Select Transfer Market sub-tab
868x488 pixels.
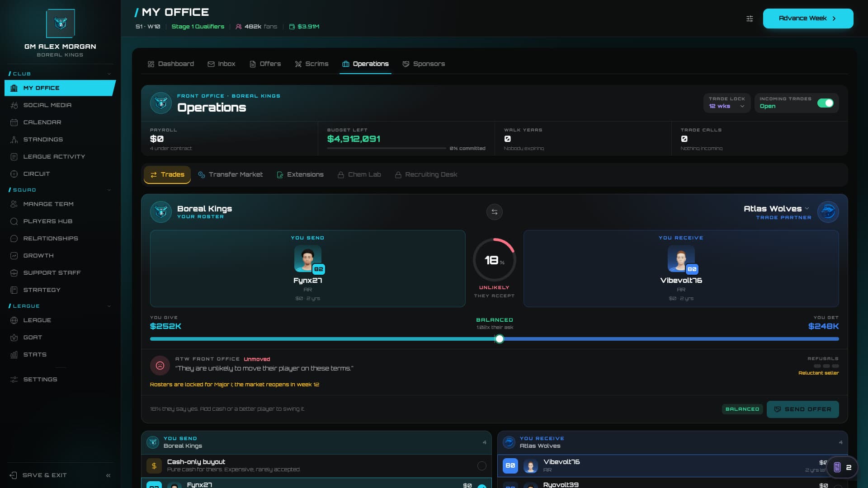[231, 175]
